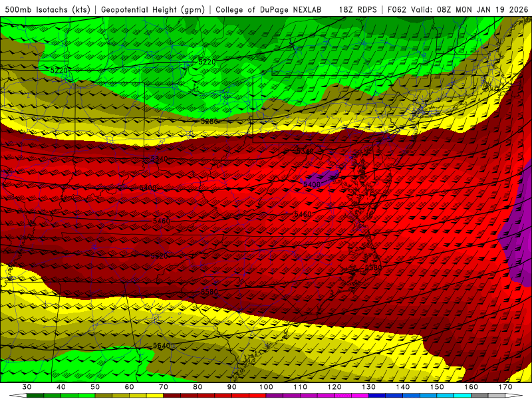Select the maroon swatch beginning at 70

(x=172, y=396)
